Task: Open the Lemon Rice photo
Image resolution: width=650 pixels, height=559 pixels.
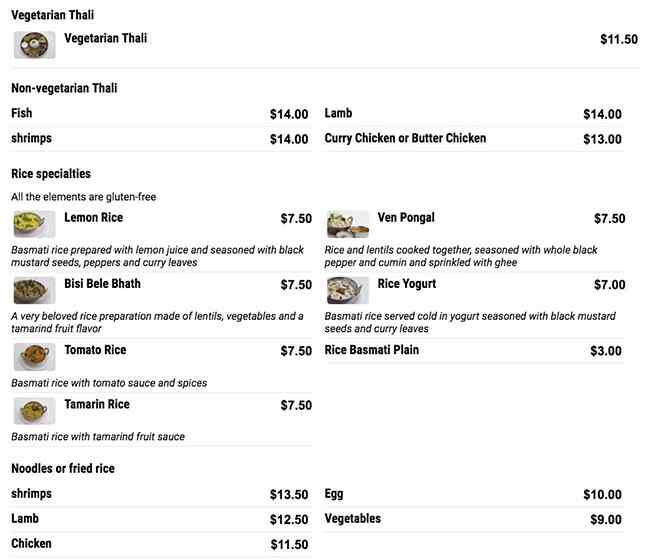Action: (x=34, y=224)
